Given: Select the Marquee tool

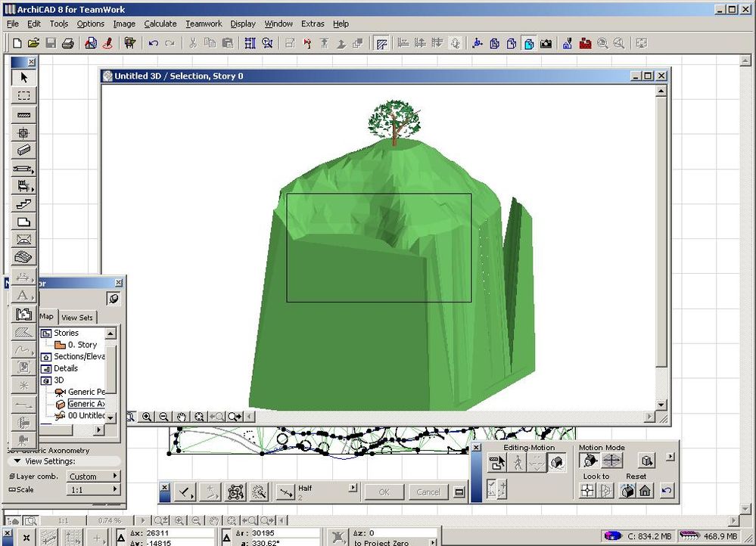Looking at the screenshot, I should coord(23,95).
